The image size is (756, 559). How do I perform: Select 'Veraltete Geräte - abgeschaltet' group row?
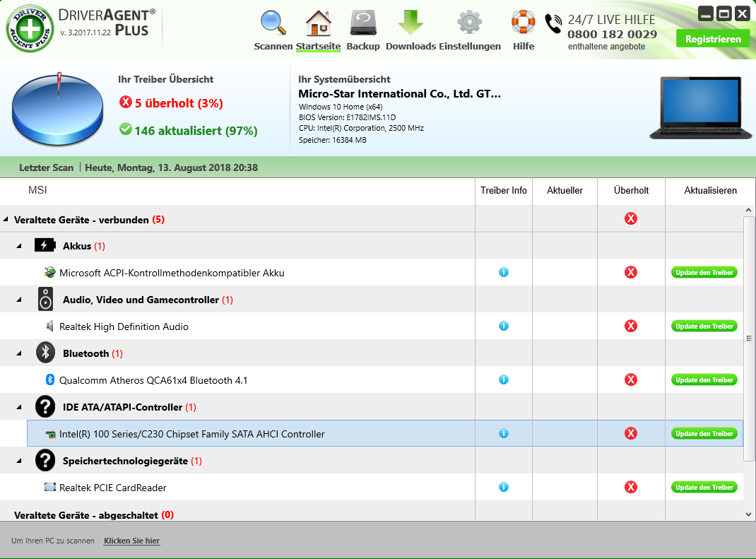(x=371, y=512)
